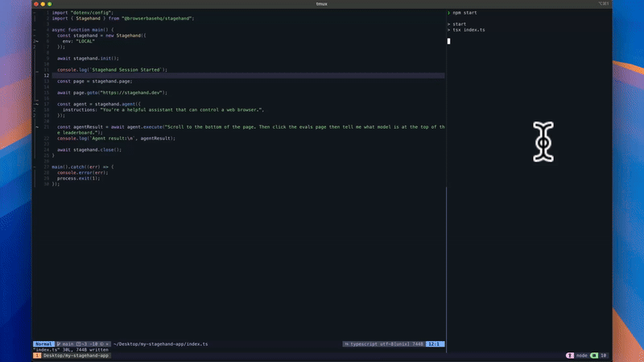Click the 'const agent = stagehand.agent' line

[98, 105]
